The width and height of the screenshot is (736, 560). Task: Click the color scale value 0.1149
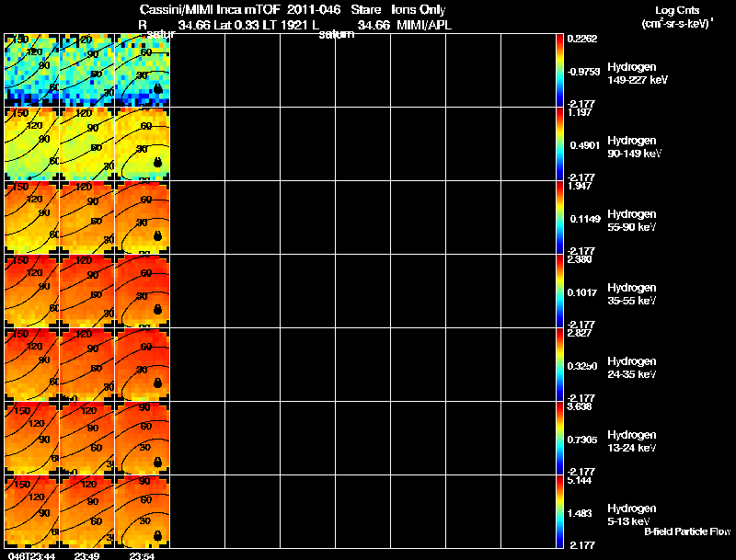click(585, 219)
